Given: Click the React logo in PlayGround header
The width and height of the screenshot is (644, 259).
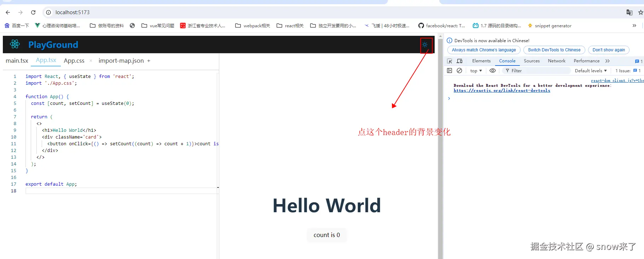Looking at the screenshot, I should tap(15, 44).
